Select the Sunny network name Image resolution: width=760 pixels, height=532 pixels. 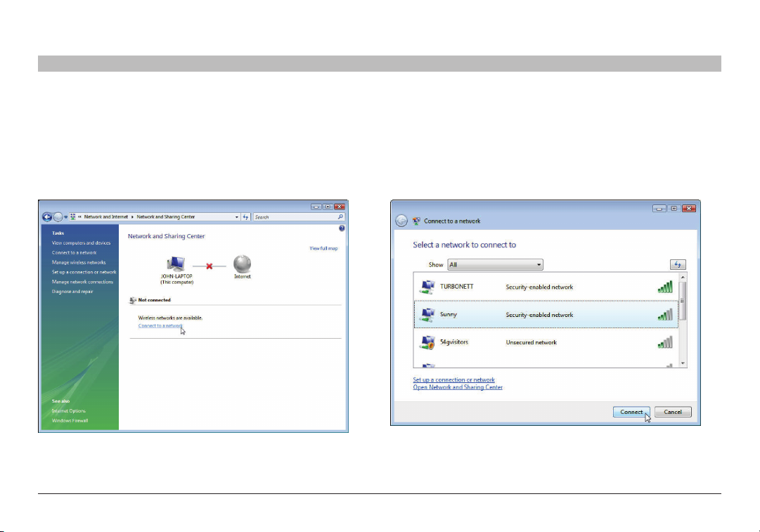[449, 314]
